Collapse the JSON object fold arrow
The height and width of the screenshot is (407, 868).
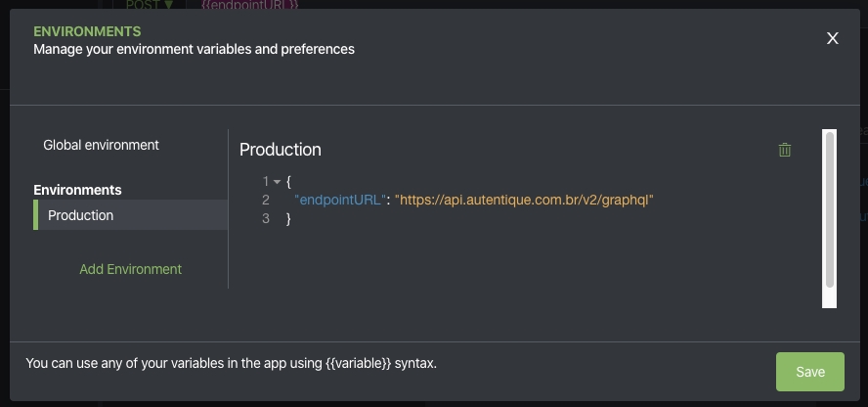[x=277, y=182]
